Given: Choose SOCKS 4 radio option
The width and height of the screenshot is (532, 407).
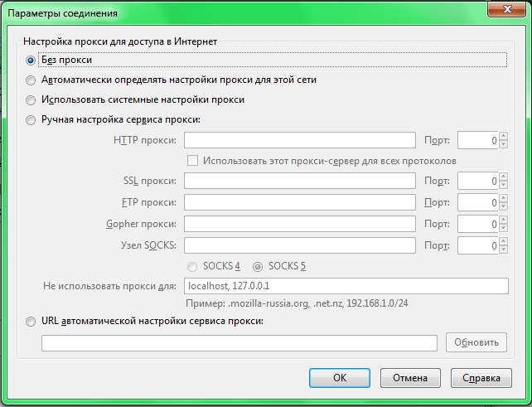Looking at the screenshot, I should [x=192, y=267].
